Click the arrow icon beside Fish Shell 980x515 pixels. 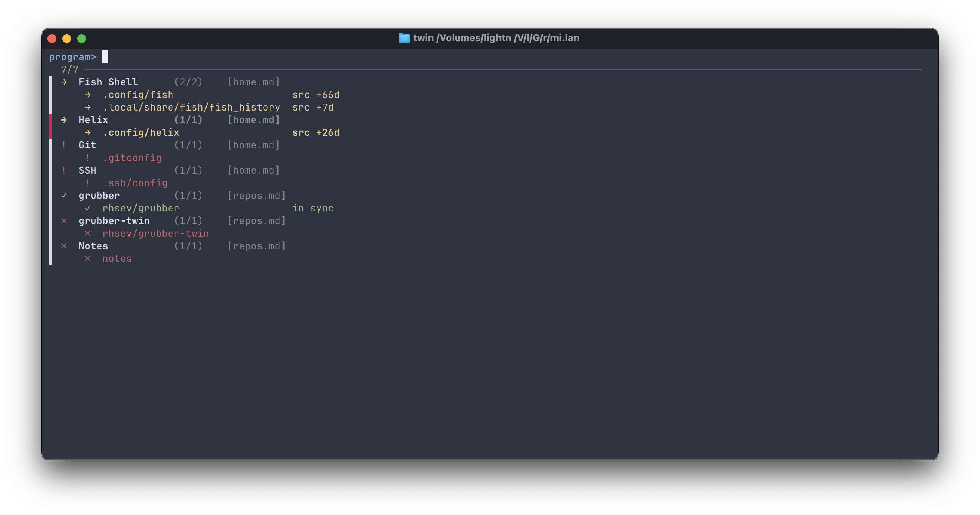click(x=64, y=82)
